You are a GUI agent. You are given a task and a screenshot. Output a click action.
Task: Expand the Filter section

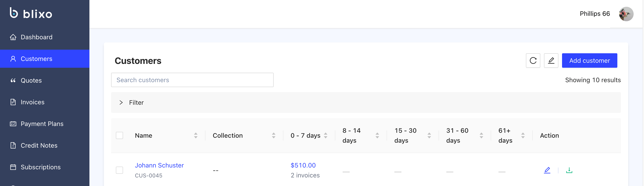pyautogui.click(x=121, y=102)
